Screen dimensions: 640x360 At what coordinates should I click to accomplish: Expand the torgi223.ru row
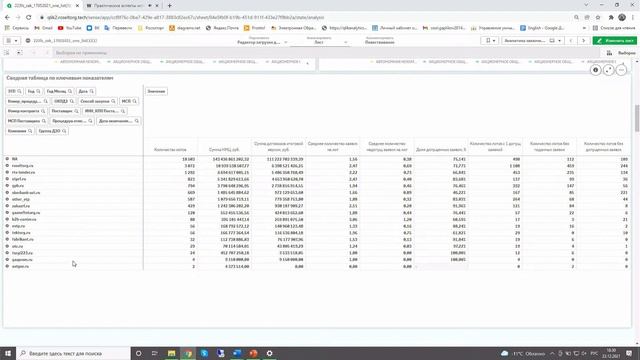pyautogui.click(x=7, y=253)
